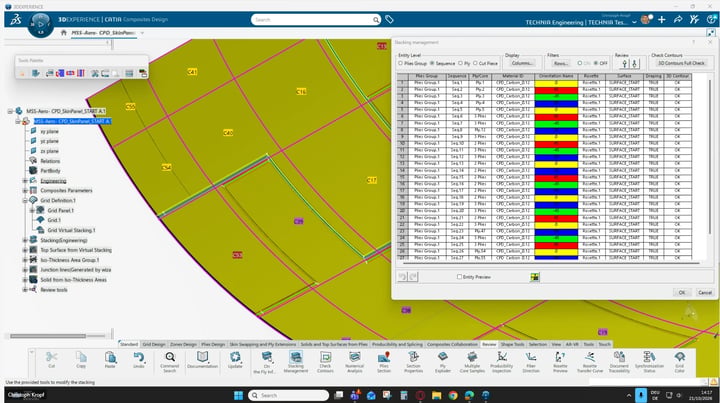Expand Composites Parameters node
720x403 pixels.
coord(25,190)
